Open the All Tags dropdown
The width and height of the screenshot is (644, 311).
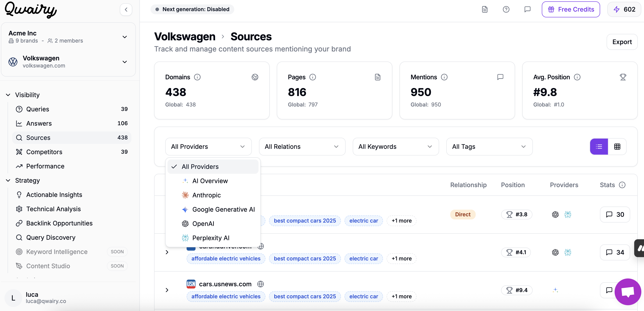pyautogui.click(x=489, y=147)
